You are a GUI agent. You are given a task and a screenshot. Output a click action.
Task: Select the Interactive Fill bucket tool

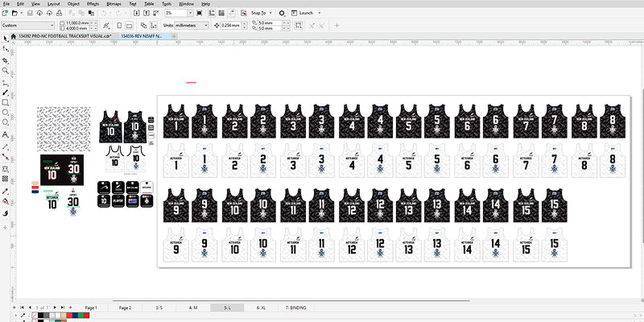(6, 202)
